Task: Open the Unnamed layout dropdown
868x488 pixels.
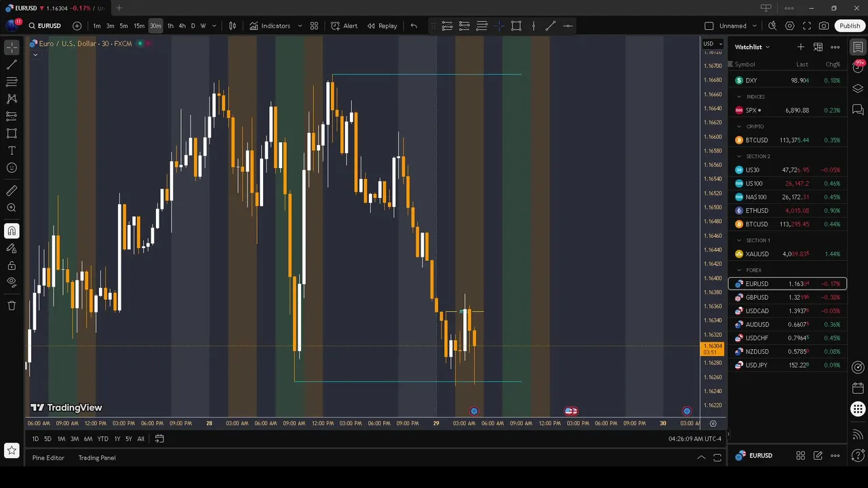Action: (738, 26)
